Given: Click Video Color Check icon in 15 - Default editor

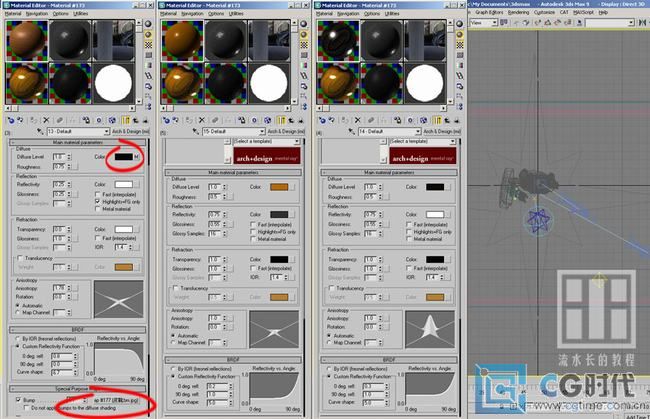Looking at the screenshot, I should 304,65.
